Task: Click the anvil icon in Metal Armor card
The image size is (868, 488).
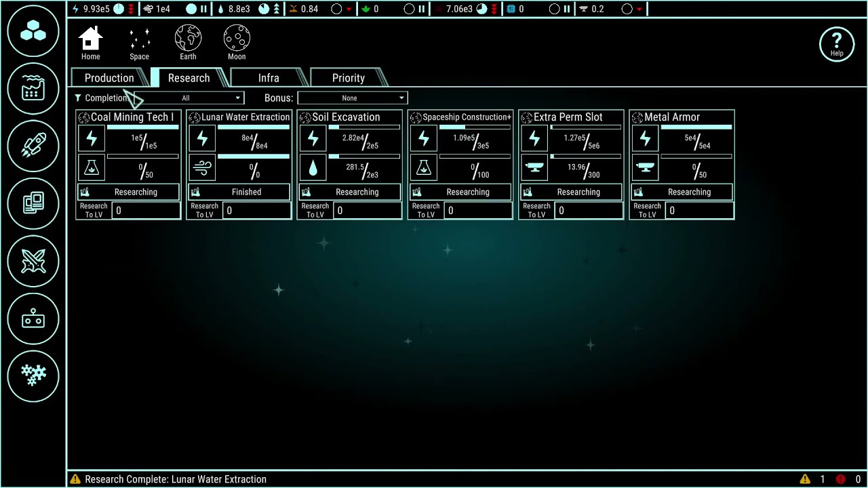Action: 645,167
